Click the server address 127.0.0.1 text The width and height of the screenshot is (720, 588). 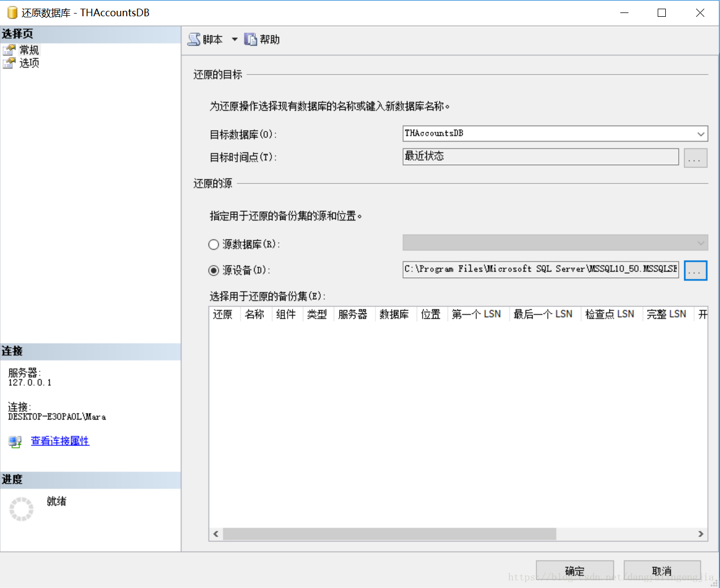30,383
